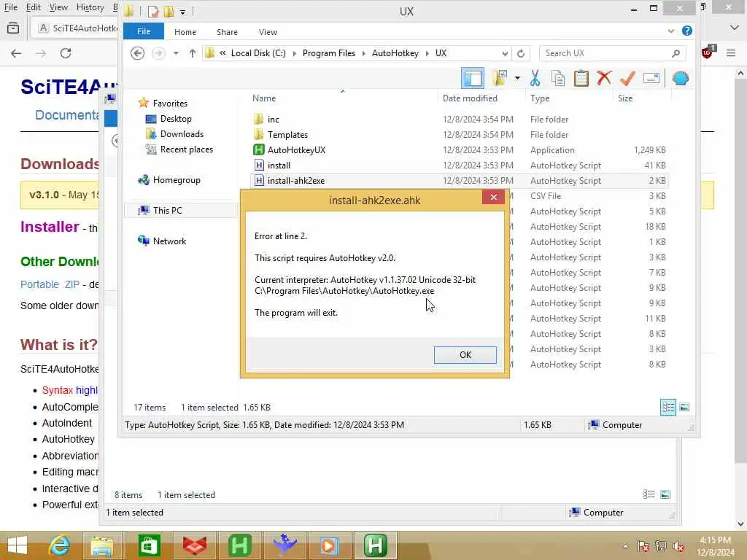Click the Search UX input field

[605, 53]
